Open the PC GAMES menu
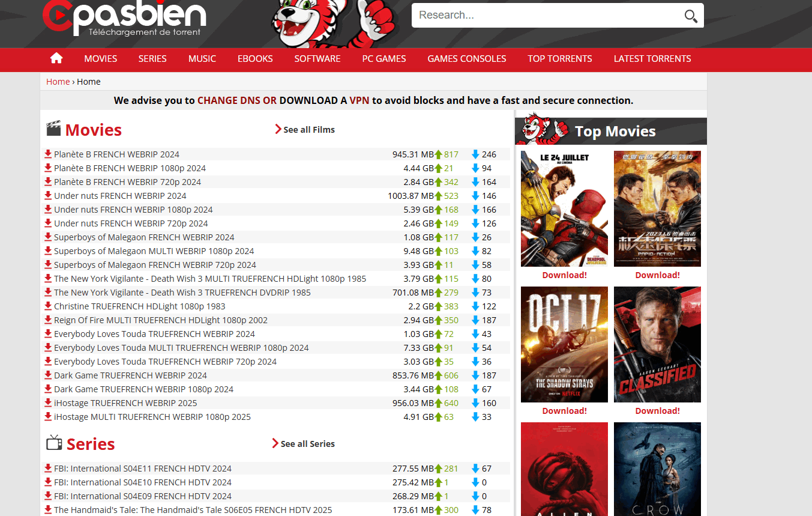812x516 pixels. (384, 59)
